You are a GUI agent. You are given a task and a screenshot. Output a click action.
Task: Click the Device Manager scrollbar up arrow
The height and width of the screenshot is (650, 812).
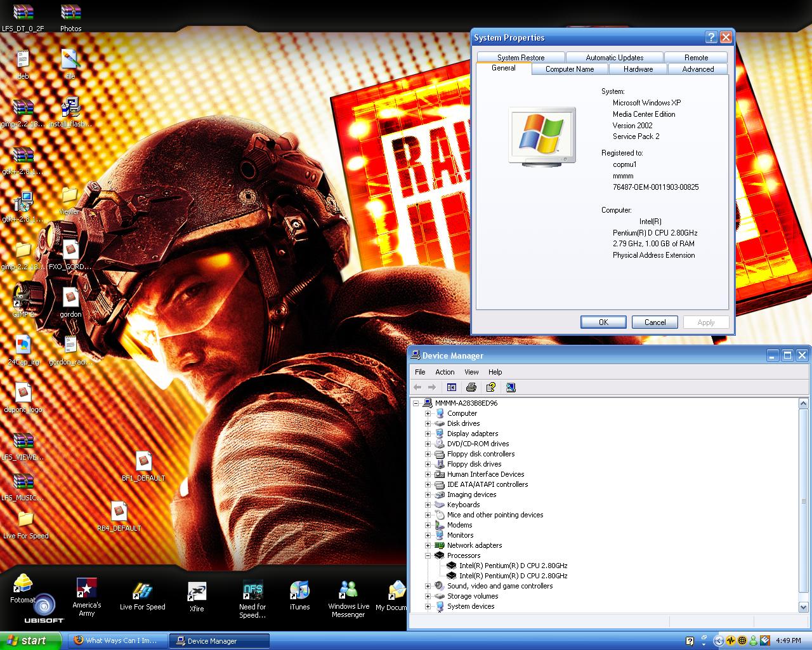[804, 403]
